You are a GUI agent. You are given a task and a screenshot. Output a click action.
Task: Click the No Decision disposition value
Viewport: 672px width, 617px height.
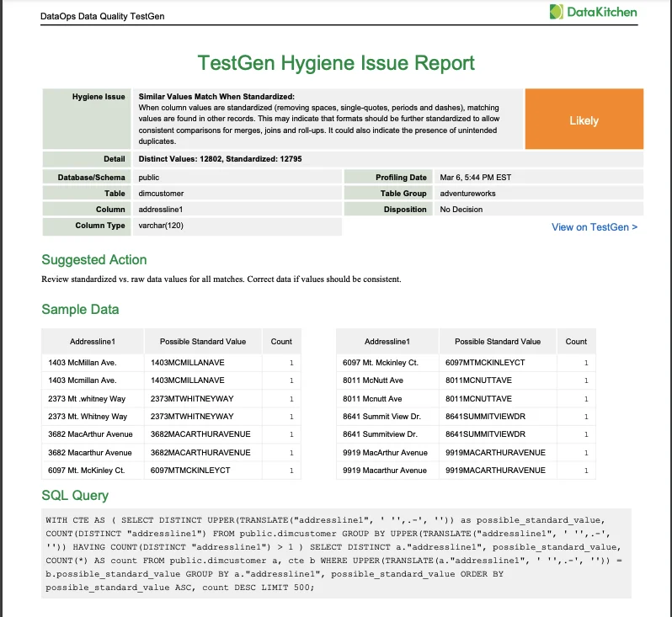pyautogui.click(x=462, y=210)
